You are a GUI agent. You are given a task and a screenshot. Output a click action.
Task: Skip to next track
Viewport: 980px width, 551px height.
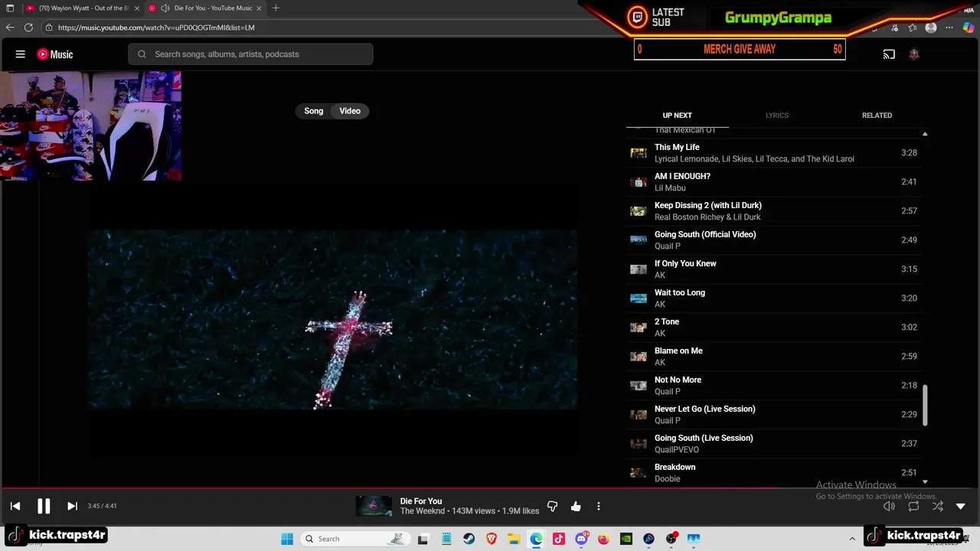(72, 506)
